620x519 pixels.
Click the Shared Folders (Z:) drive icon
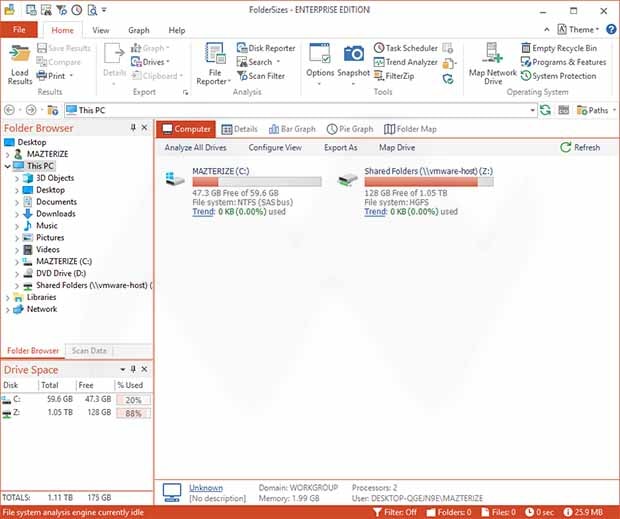[x=348, y=180]
